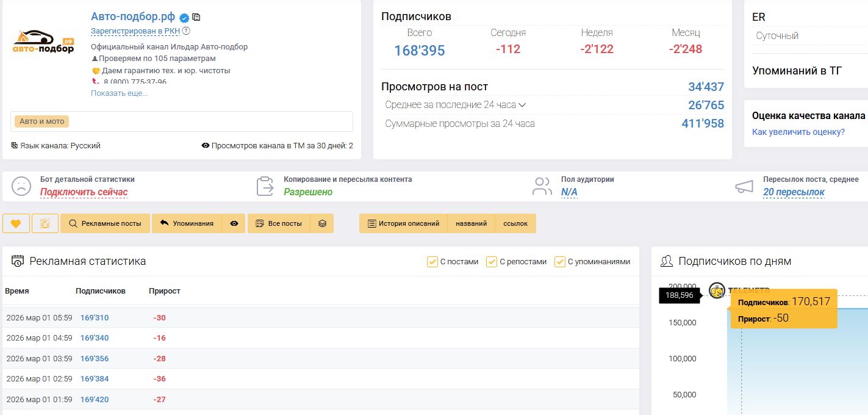Toggle the С репостами checkbox

pyautogui.click(x=491, y=262)
